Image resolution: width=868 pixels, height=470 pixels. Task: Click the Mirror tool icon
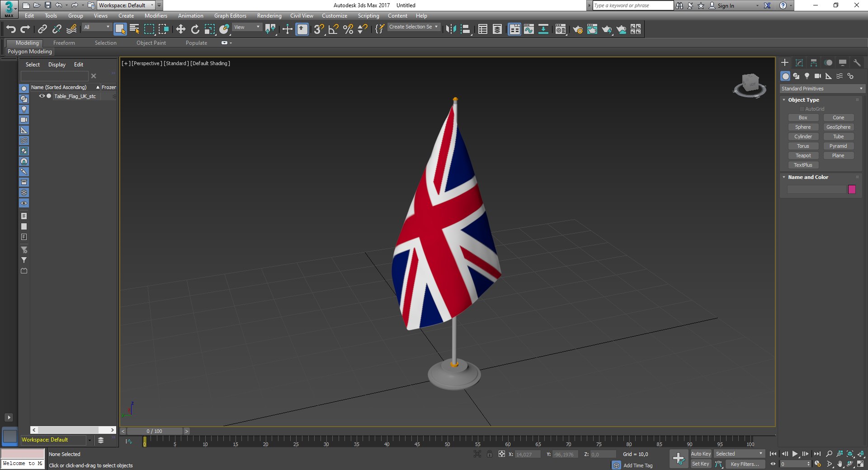(x=451, y=29)
